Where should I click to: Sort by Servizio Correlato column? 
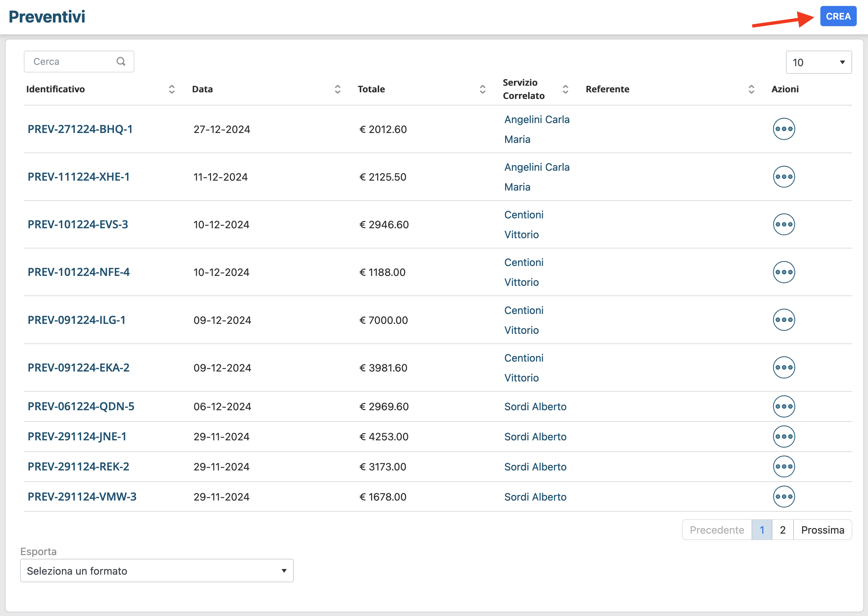point(565,89)
